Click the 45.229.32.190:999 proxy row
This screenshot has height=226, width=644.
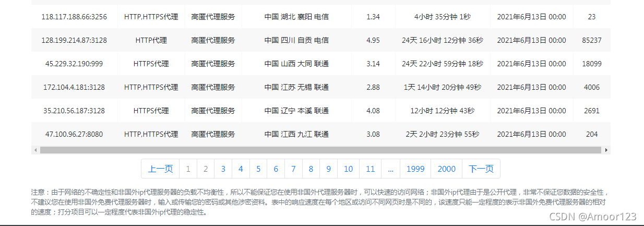click(x=74, y=64)
